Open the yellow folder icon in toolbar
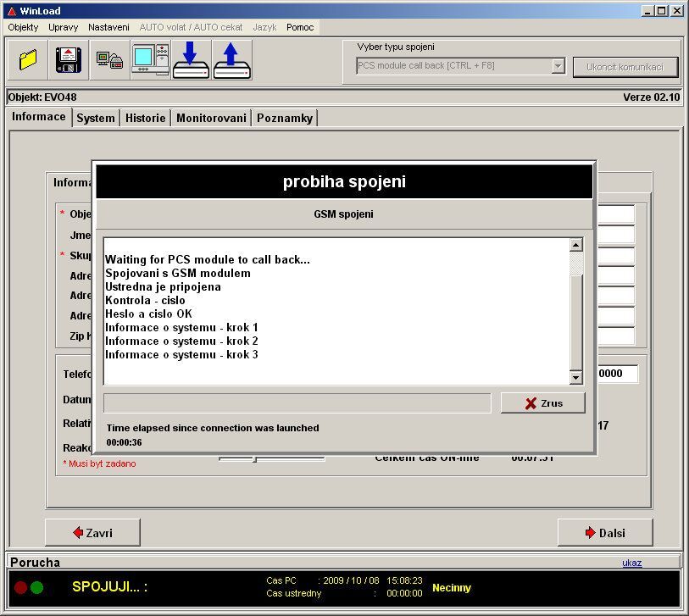The height and width of the screenshot is (616, 689). (28, 60)
